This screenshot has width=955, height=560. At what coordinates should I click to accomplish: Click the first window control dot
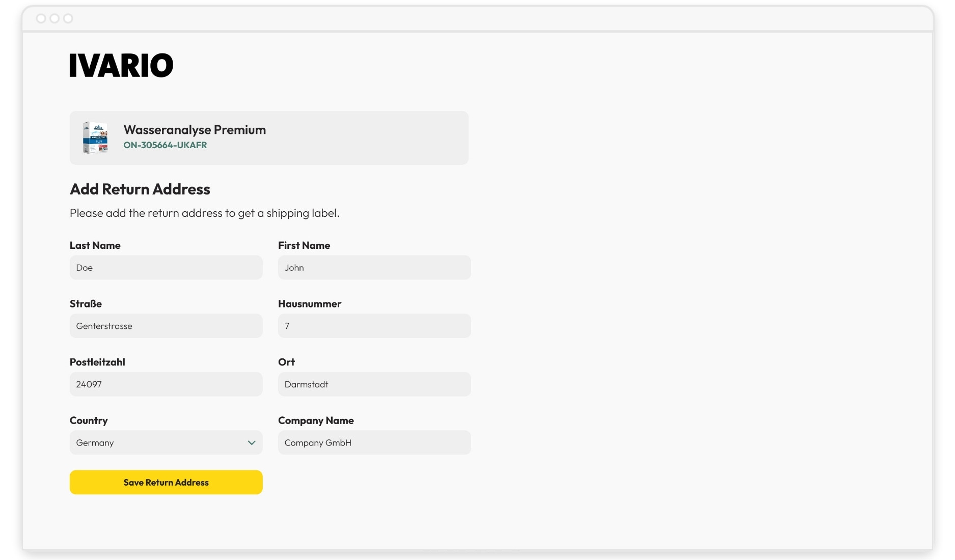pos(41,19)
